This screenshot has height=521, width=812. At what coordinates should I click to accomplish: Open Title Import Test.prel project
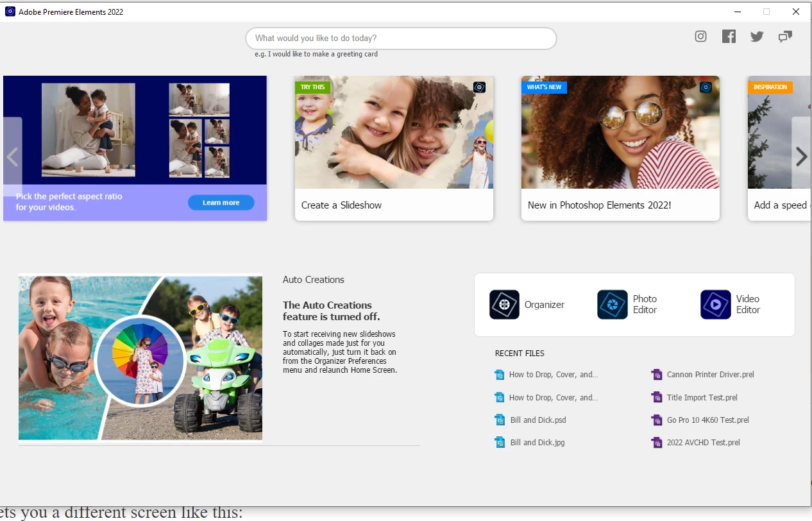coord(702,398)
